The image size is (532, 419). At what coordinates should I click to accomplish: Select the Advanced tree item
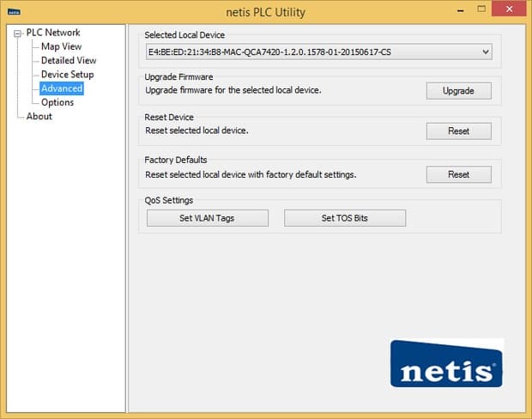click(x=62, y=88)
